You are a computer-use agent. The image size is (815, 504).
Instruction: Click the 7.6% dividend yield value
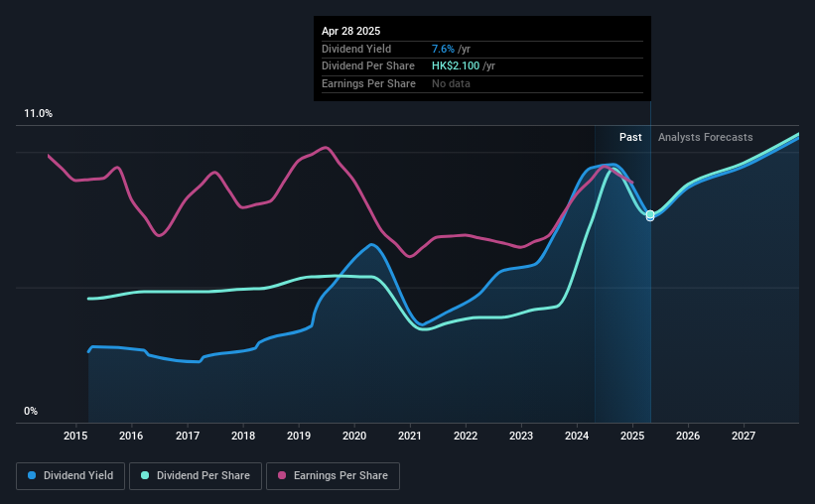coord(443,49)
